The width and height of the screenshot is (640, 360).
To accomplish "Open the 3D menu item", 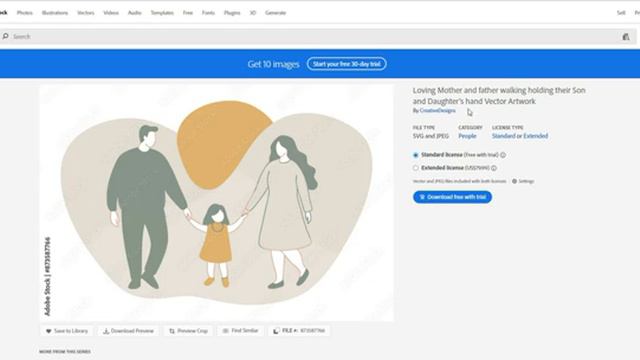I will pos(253,13).
